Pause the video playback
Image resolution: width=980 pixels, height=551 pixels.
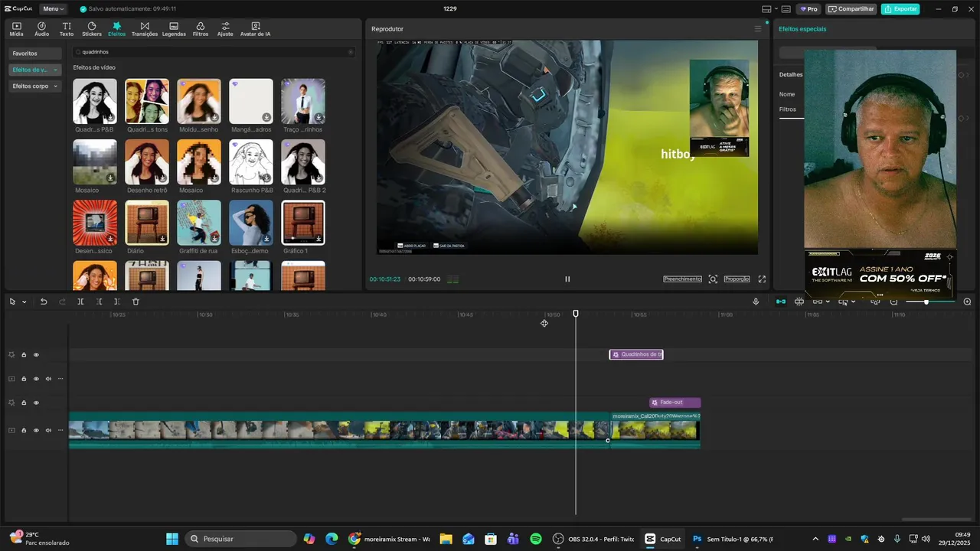point(567,279)
